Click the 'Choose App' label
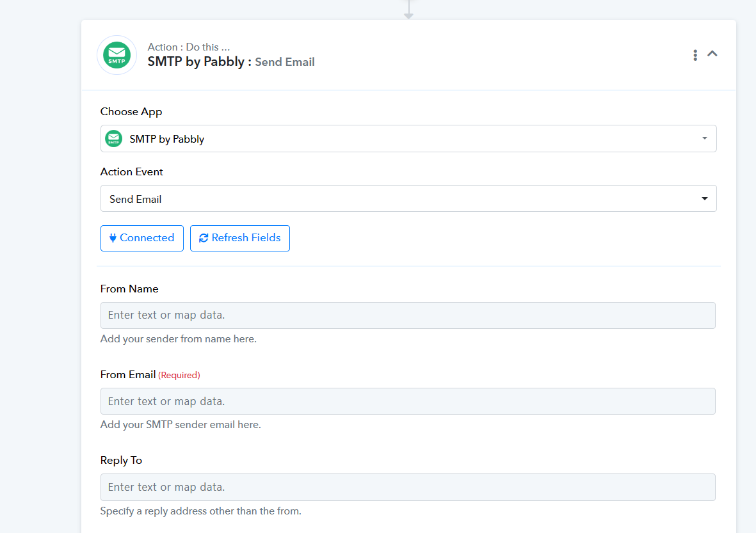This screenshot has height=533, width=756. [131, 111]
